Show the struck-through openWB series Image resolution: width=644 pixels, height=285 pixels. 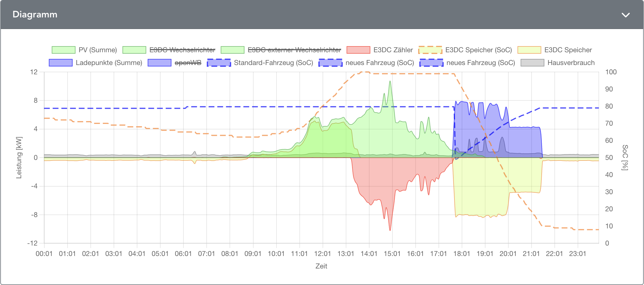pyautogui.click(x=188, y=63)
